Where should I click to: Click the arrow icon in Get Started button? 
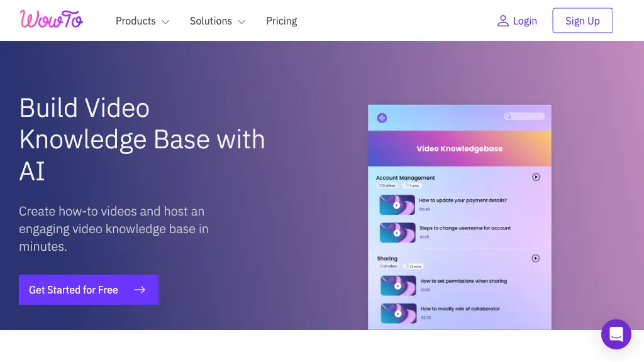[x=140, y=290]
